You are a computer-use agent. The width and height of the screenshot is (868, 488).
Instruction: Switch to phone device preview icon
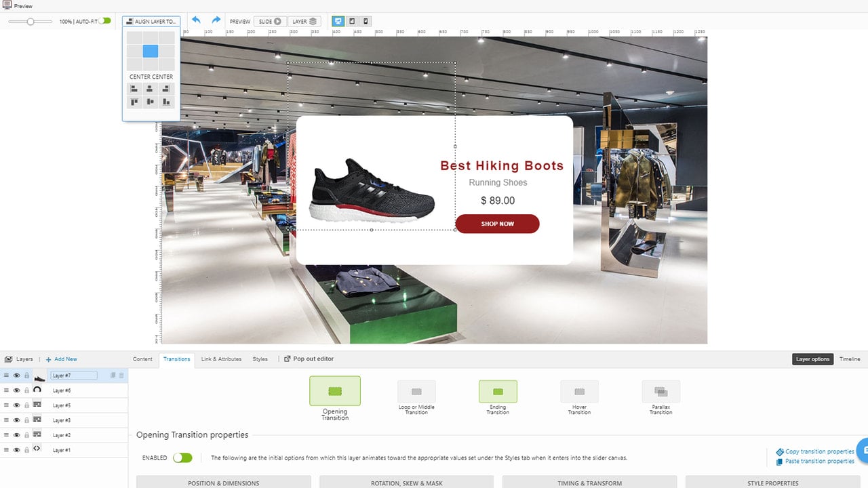coord(366,21)
